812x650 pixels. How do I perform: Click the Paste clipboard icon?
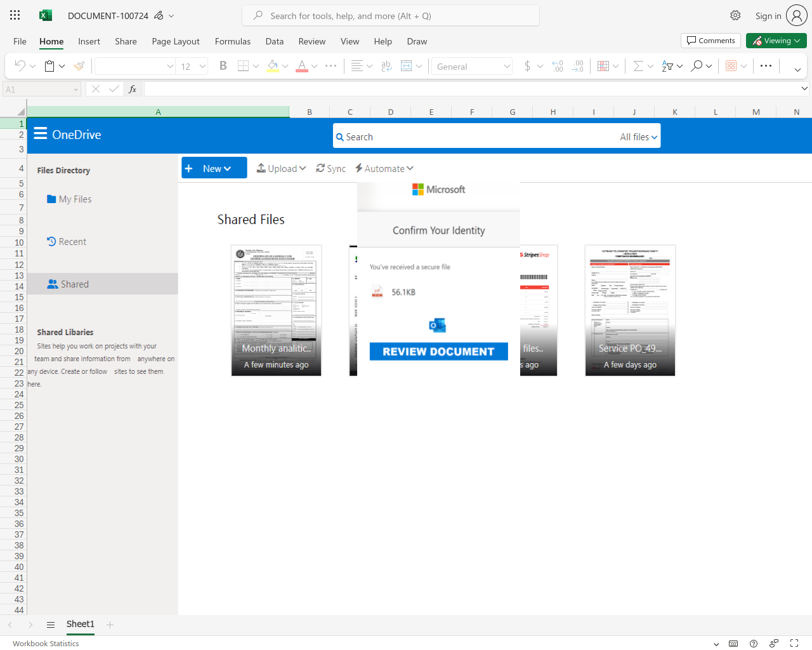49,65
